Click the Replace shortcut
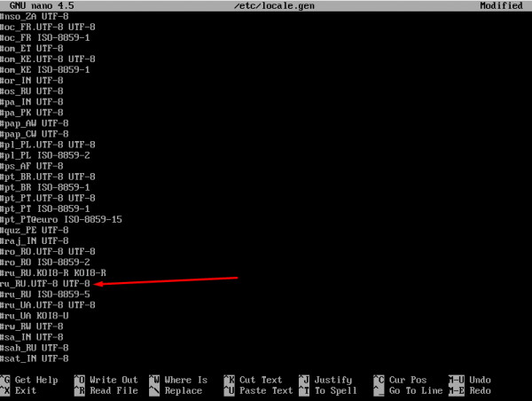 [176, 391]
